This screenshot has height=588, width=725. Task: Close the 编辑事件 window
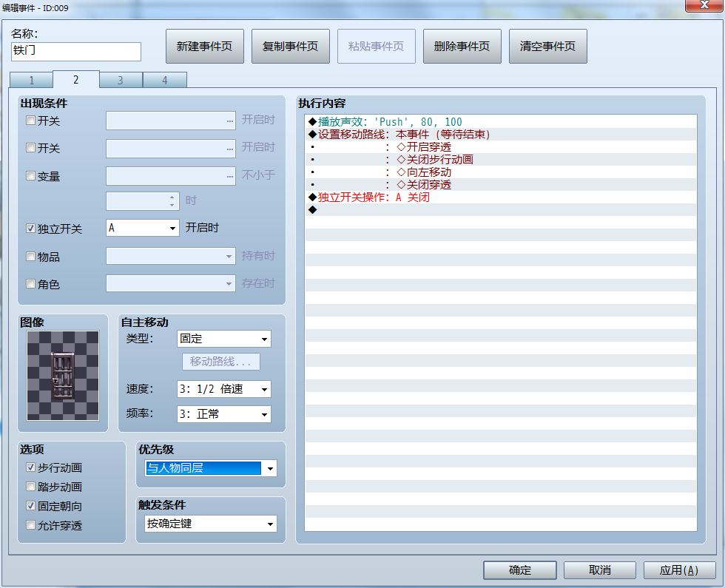coord(704,5)
